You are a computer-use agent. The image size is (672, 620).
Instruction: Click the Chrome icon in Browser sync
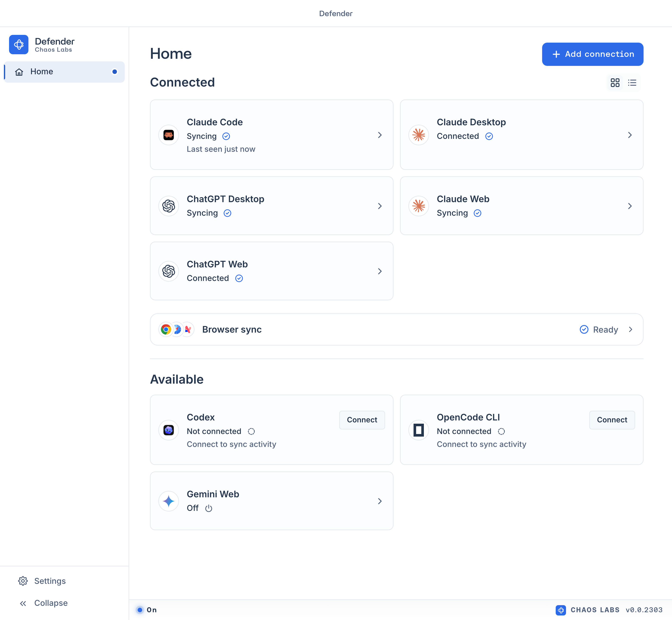(165, 329)
